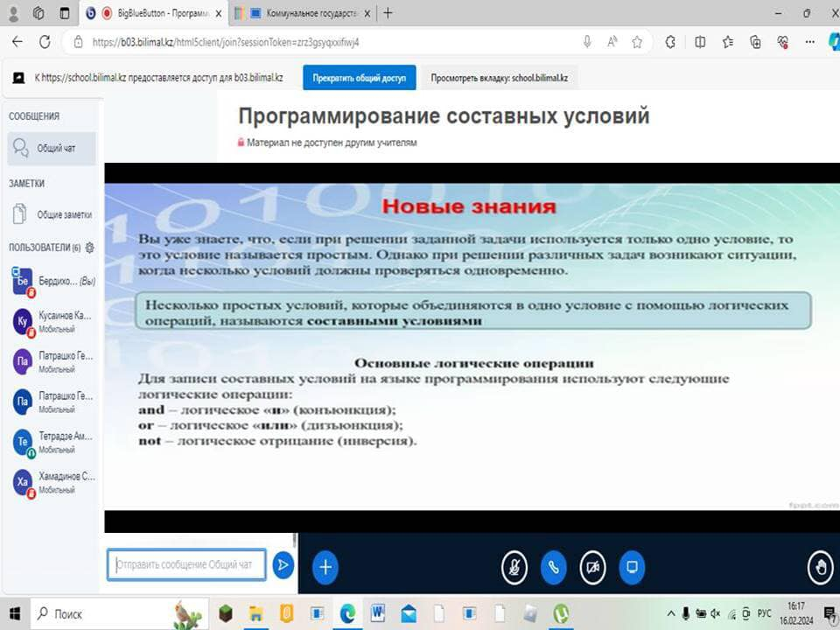Turn on the webcam sharing button
The width and height of the screenshot is (840, 630).
click(593, 568)
